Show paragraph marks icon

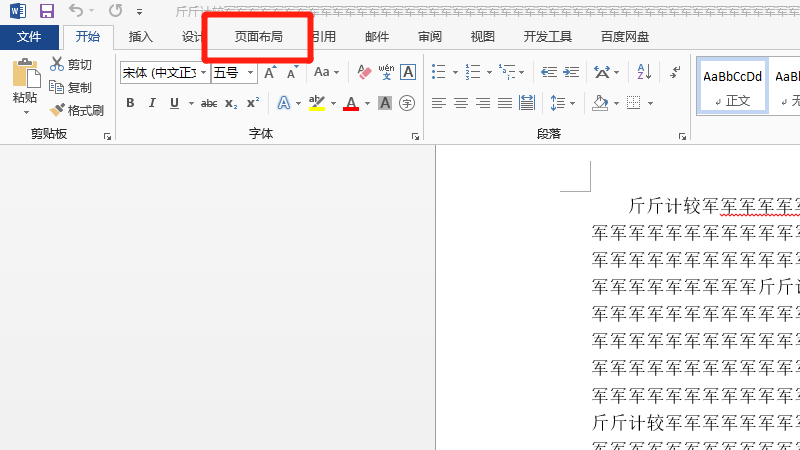675,73
